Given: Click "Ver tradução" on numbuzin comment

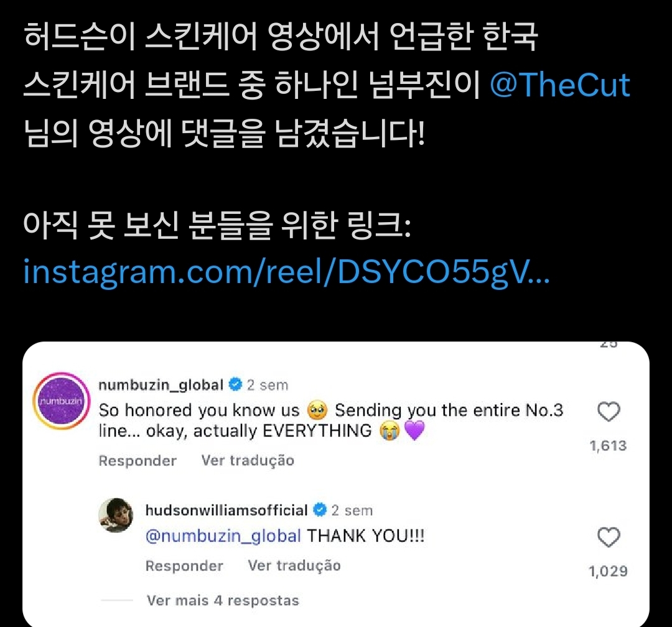Looking at the screenshot, I should coord(248,461).
